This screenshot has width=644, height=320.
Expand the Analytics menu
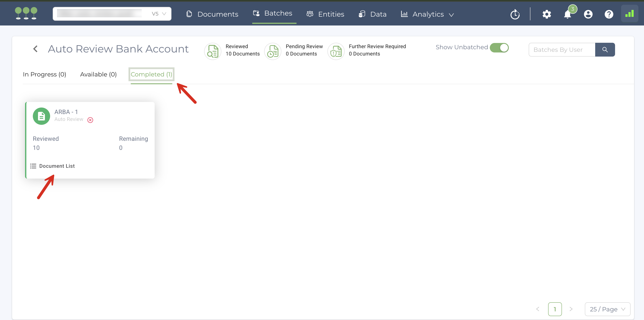coord(428,14)
